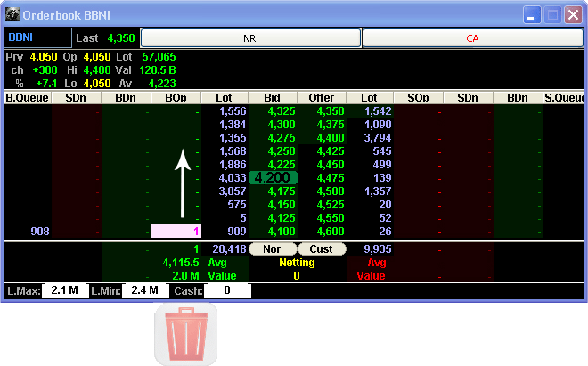
Task: Select bid price 4,275
Action: click(x=282, y=138)
